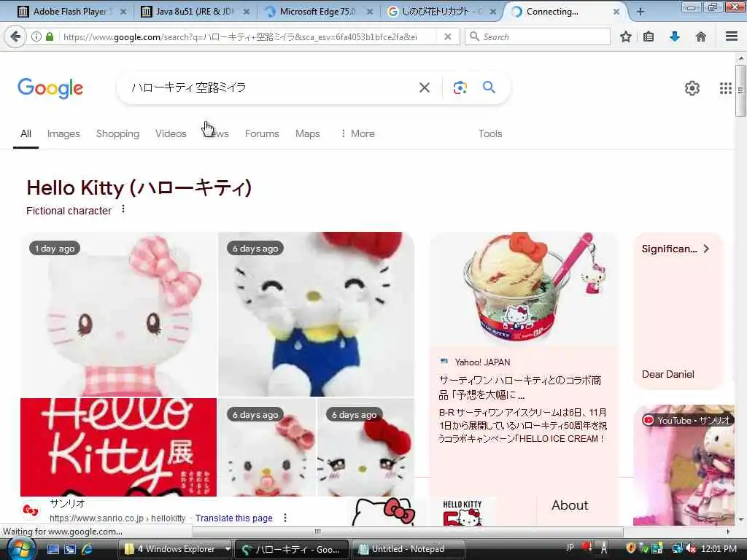Select the Videos search filter
Viewport: 747px width, 560px height.
coord(171,134)
